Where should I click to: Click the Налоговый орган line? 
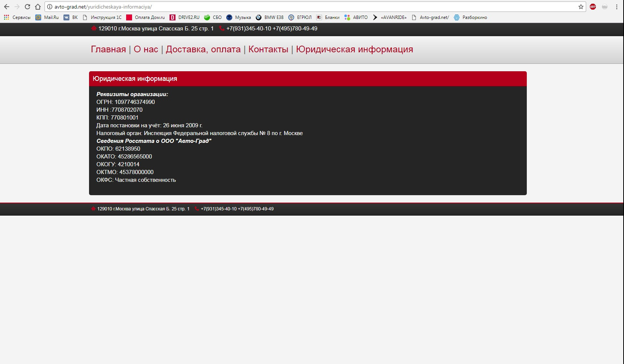point(200,133)
